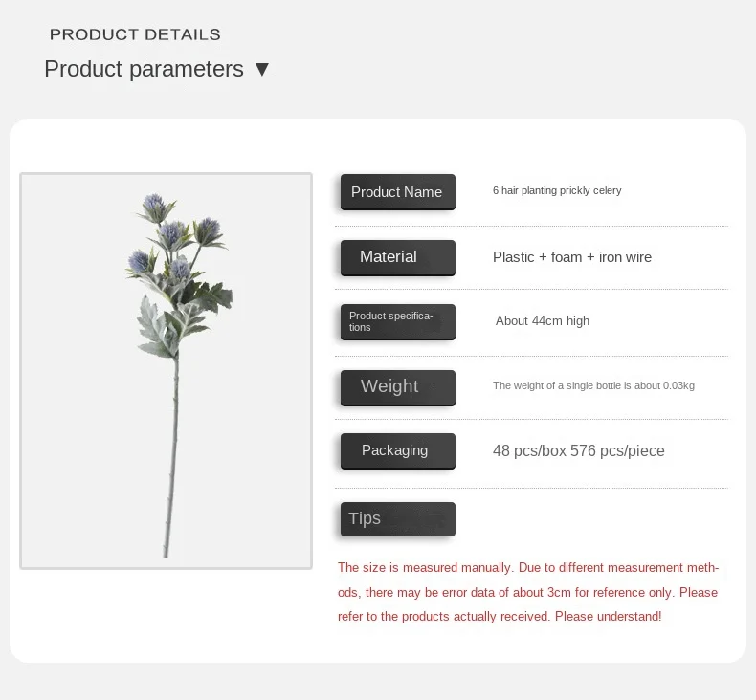The image size is (756, 700).
Task: Click the Tips label button
Action: 398,519
